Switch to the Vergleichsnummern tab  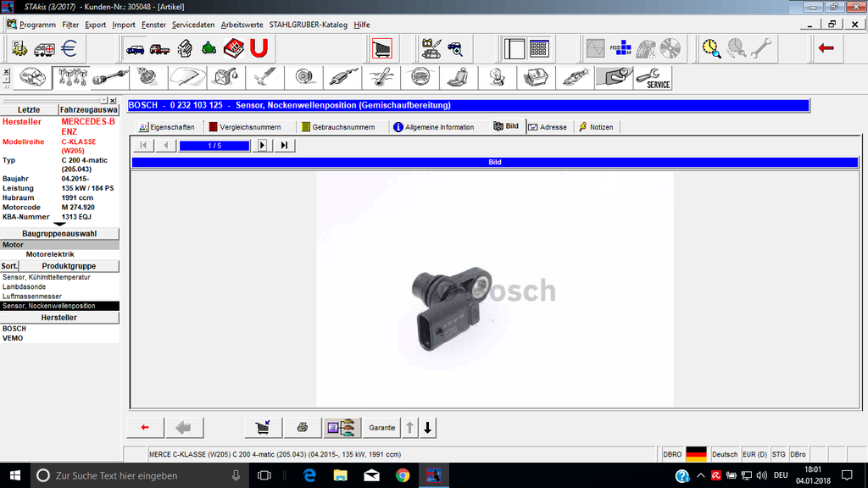pyautogui.click(x=245, y=127)
